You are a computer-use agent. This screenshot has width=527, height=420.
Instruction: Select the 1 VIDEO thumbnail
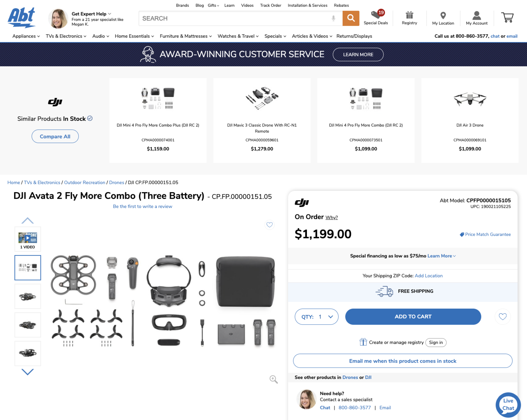tap(28, 239)
